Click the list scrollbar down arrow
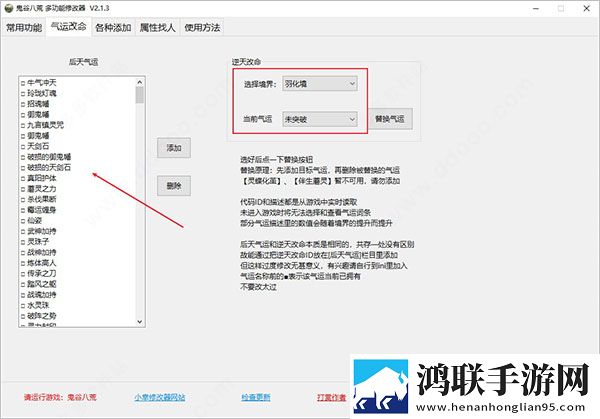The image size is (600, 419). (140, 322)
